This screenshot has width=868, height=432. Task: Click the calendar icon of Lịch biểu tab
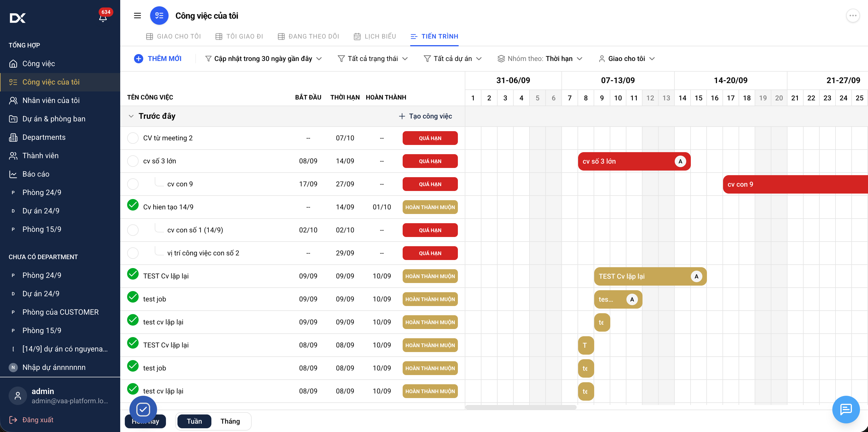357,37
